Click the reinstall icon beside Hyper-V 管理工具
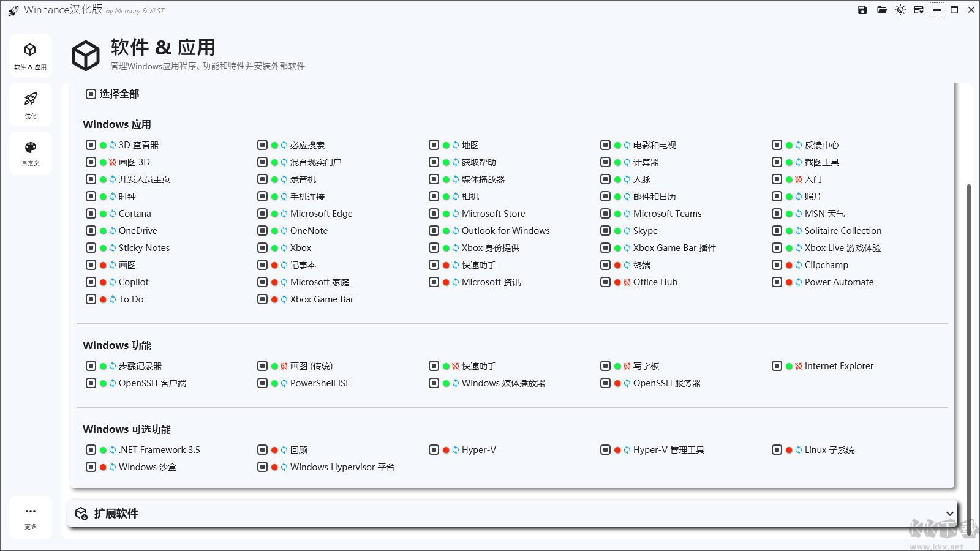The width and height of the screenshot is (980, 551). click(x=627, y=450)
